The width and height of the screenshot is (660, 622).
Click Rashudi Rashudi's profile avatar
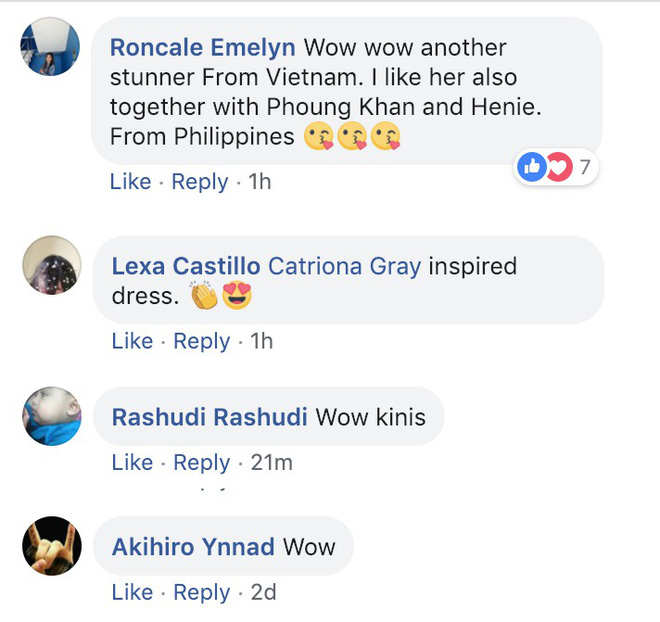(x=52, y=415)
